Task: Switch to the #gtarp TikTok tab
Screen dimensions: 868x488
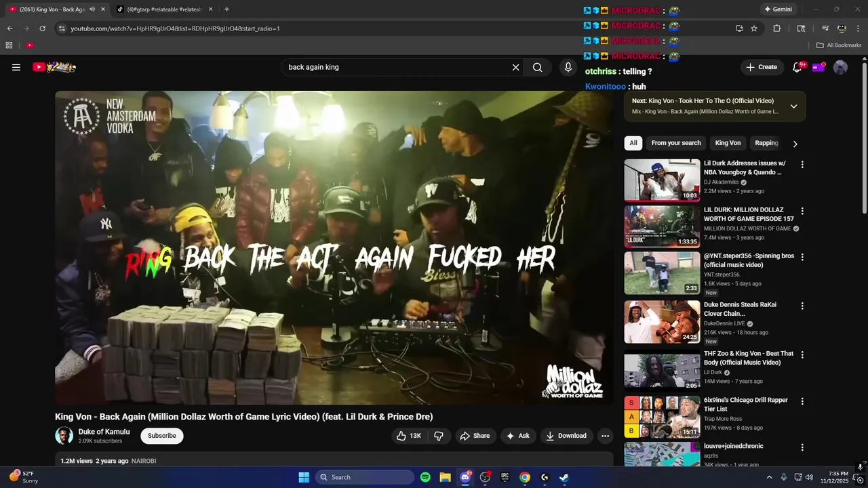Action: coord(159,9)
